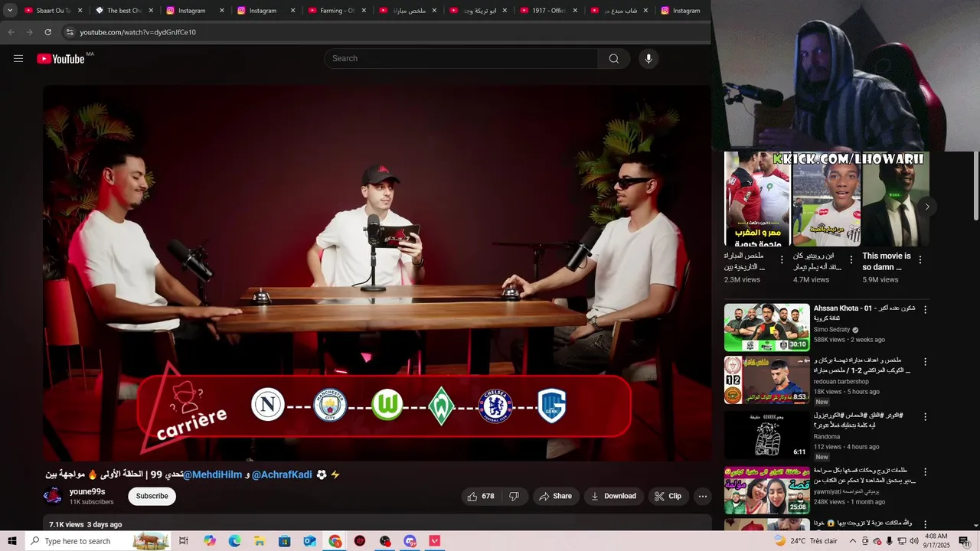Open options for the Randoma video
The height and width of the screenshot is (551, 980).
click(x=925, y=417)
